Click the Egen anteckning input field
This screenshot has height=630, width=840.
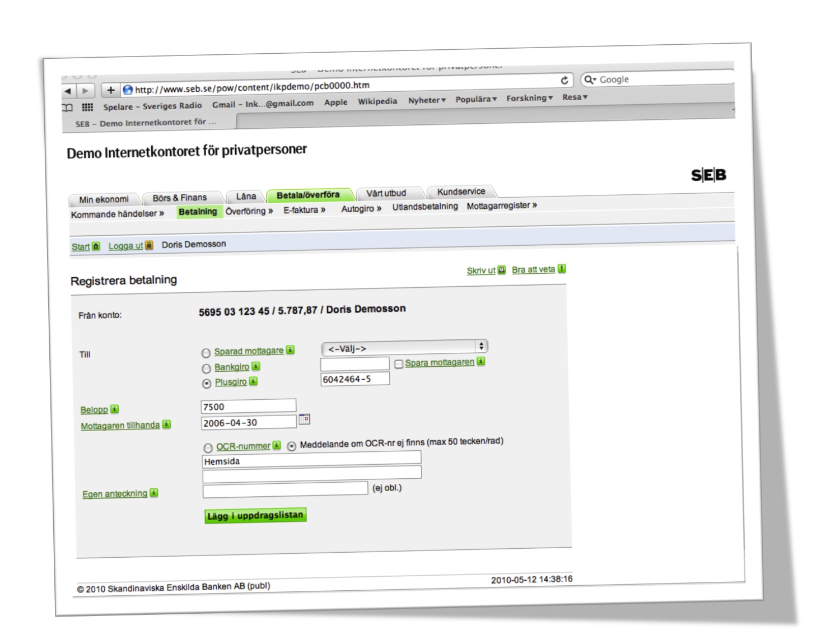(x=285, y=489)
